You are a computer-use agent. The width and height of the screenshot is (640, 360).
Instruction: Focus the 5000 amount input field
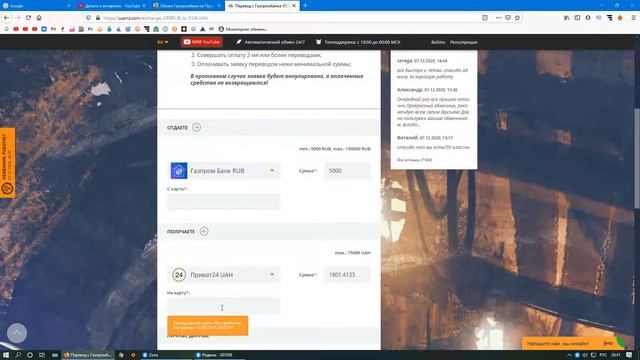347,171
